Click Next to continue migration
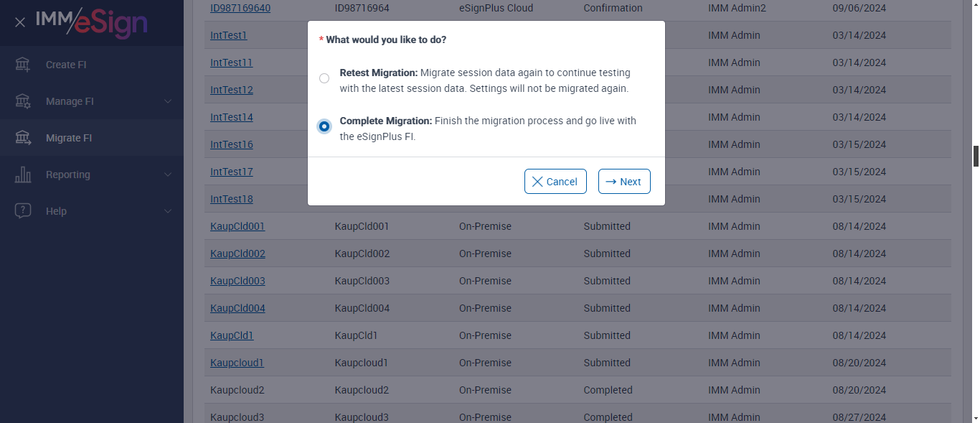980x423 pixels. click(x=624, y=182)
